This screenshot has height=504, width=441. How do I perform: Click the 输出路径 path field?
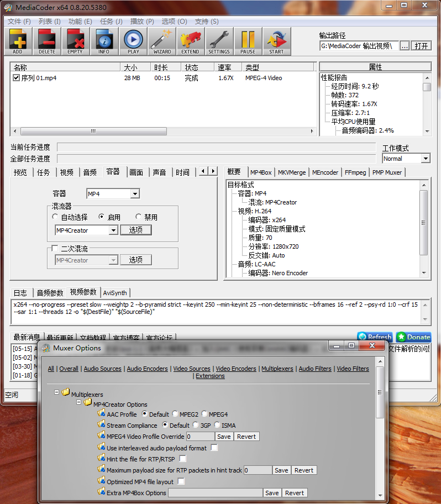[359, 46]
